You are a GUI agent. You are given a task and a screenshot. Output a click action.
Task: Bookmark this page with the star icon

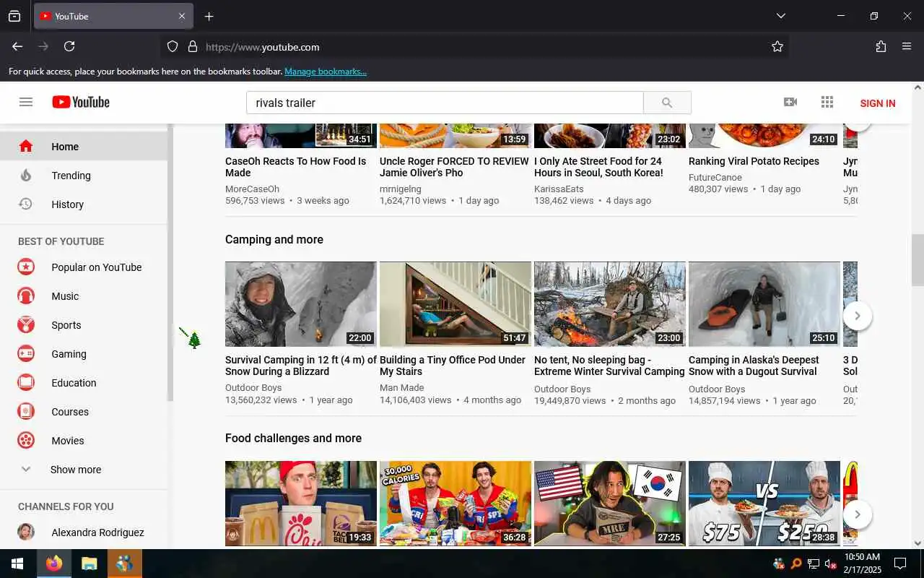(x=777, y=46)
